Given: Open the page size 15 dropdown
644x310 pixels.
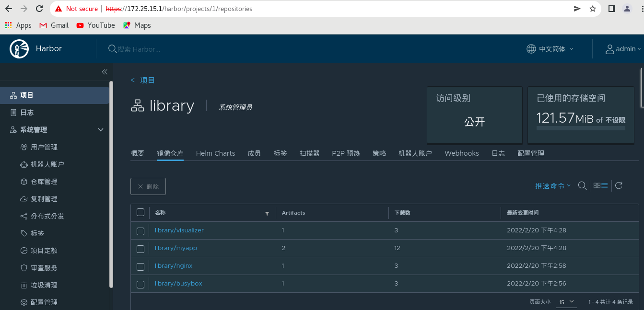Looking at the screenshot, I should coord(566,302).
